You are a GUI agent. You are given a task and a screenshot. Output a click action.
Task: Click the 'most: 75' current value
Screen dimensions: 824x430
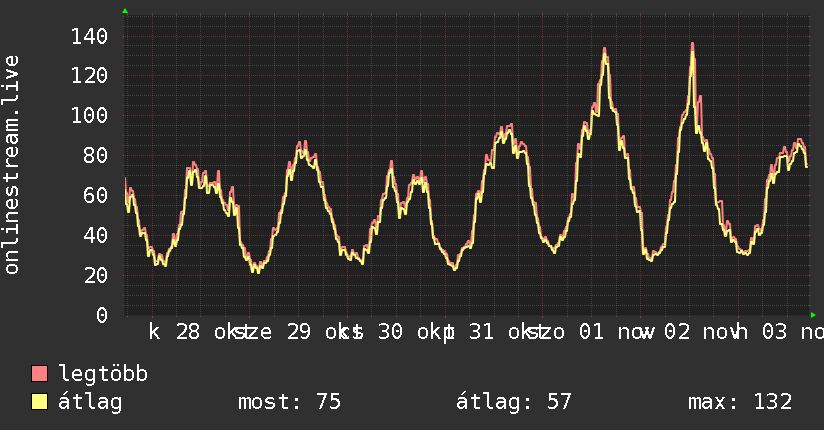[290, 402]
